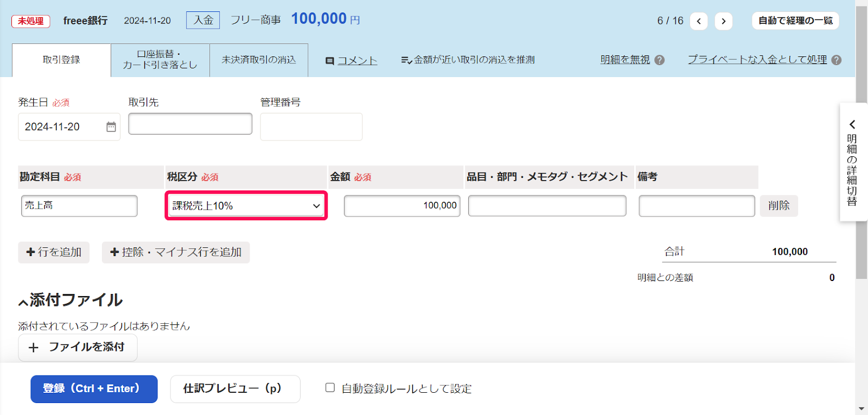Click 行を追加 button
868x415 pixels.
pyautogui.click(x=54, y=252)
